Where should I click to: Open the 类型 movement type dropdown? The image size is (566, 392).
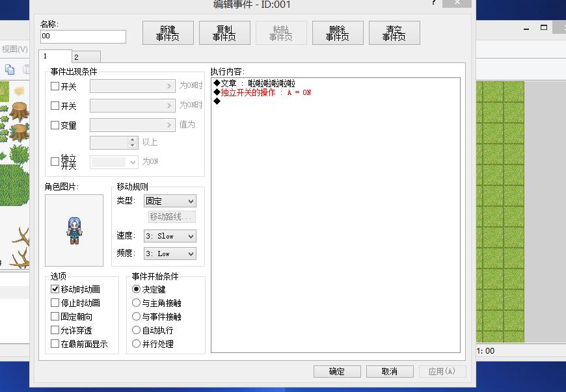point(170,201)
